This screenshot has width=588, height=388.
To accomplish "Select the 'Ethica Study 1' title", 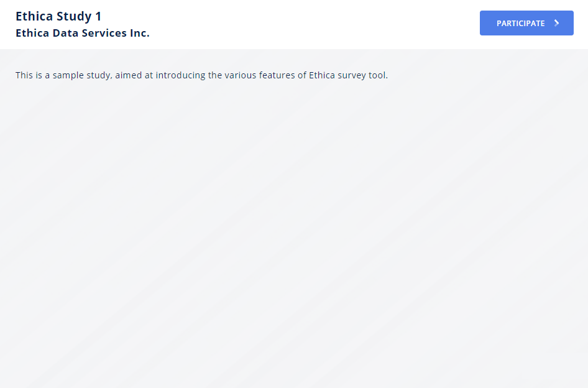I will 58,17.
